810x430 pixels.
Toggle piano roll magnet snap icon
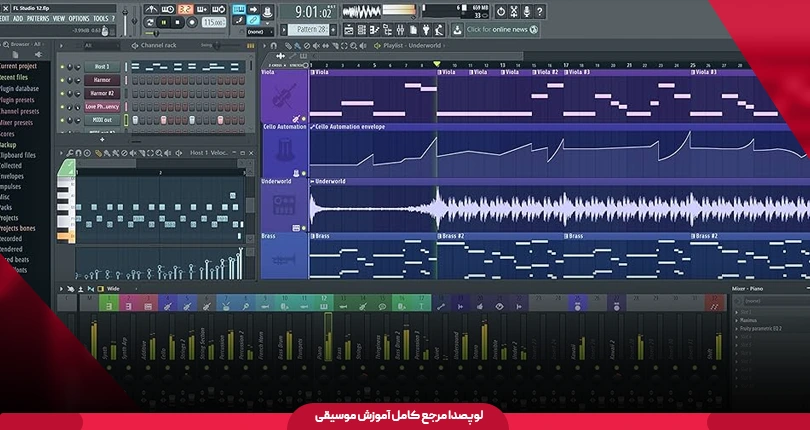click(x=79, y=153)
